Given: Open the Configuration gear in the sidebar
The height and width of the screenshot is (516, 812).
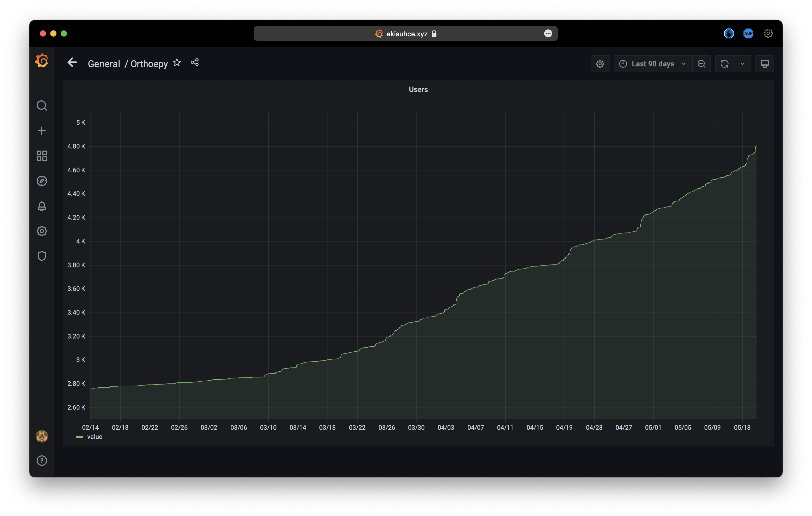Looking at the screenshot, I should tap(42, 231).
